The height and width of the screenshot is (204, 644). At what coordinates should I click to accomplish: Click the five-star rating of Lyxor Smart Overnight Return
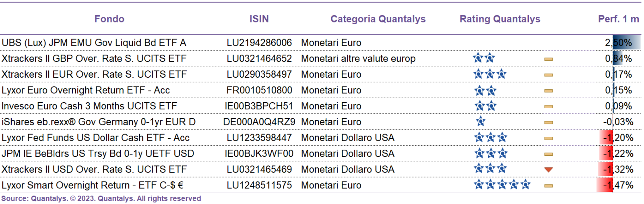pyautogui.click(x=502, y=185)
